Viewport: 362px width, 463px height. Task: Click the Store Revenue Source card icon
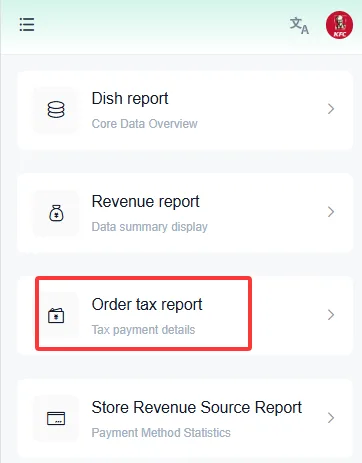point(56,419)
